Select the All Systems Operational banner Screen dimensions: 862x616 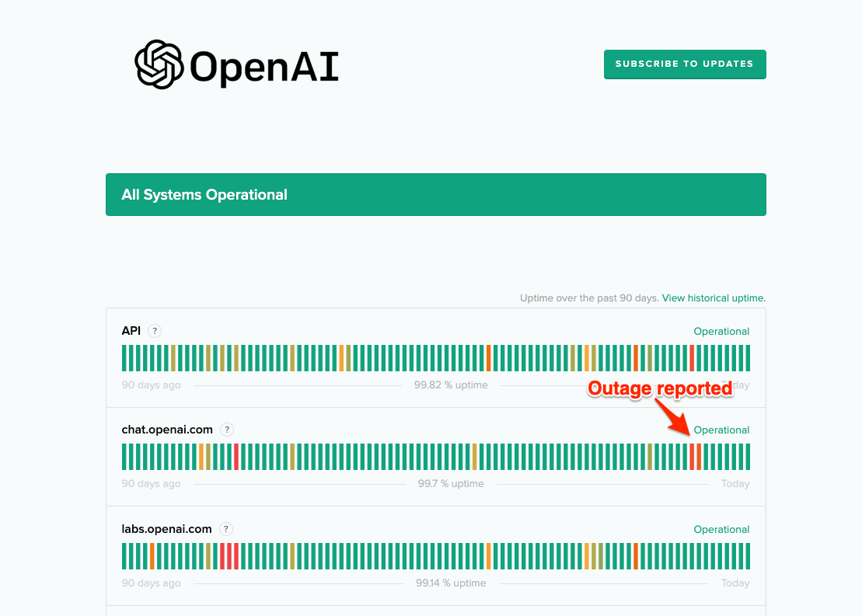click(x=435, y=194)
